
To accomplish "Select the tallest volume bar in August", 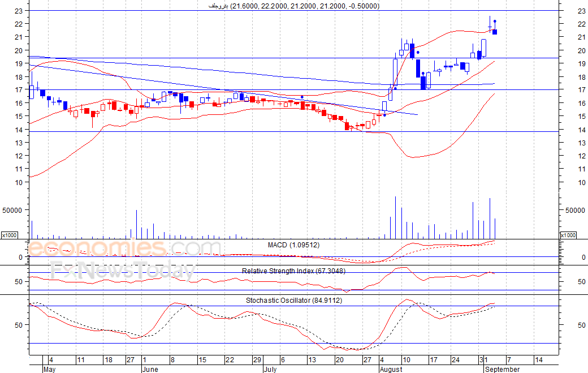I will pos(395,217).
